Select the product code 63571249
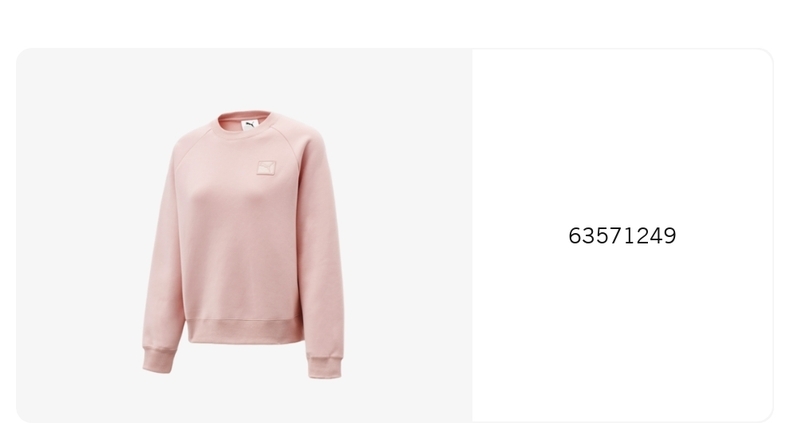 622,236
